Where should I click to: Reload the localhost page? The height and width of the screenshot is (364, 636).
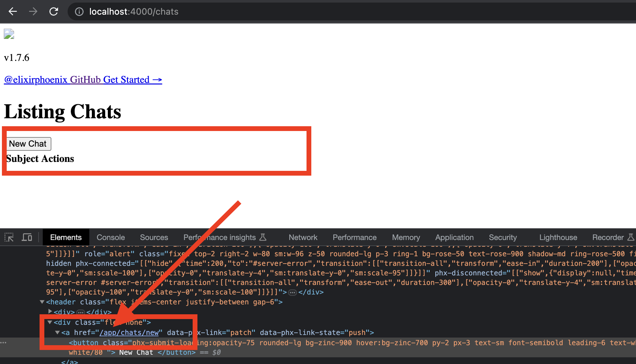[x=54, y=11]
